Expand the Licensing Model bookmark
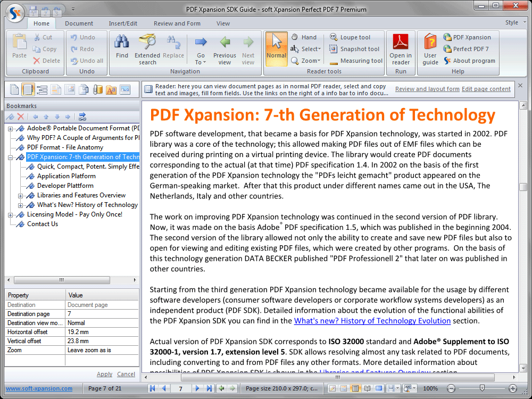532x399 pixels. [x=11, y=215]
